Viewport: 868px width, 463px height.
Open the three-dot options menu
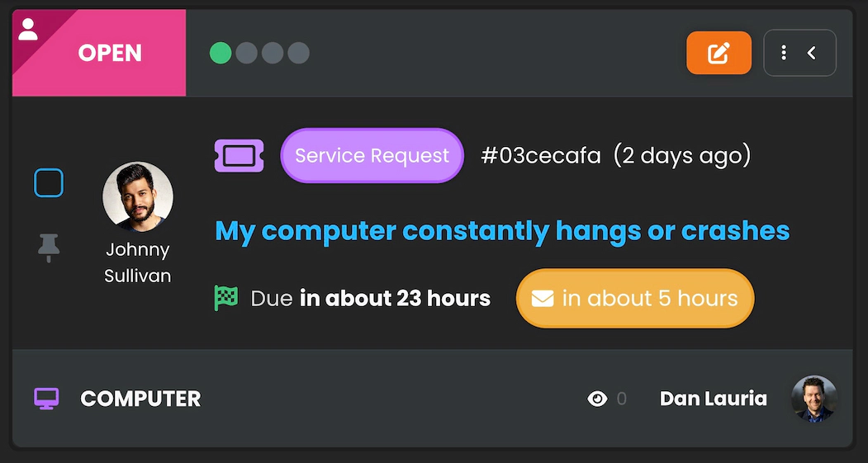784,53
